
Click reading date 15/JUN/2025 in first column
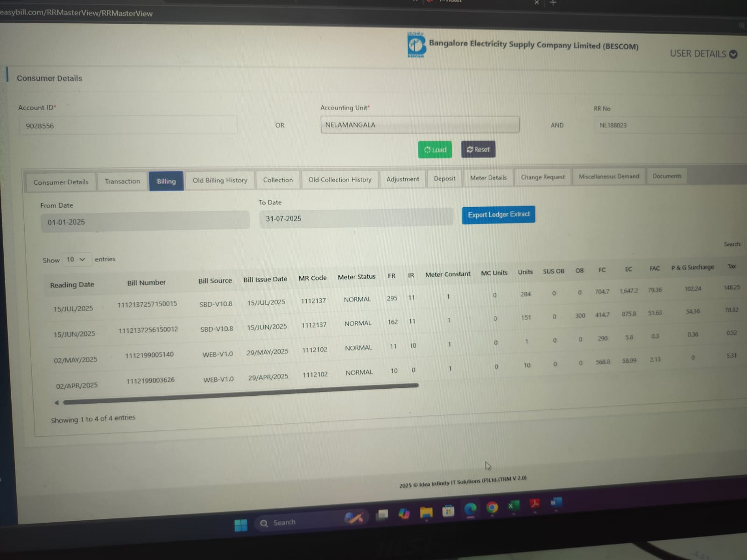pos(74,334)
